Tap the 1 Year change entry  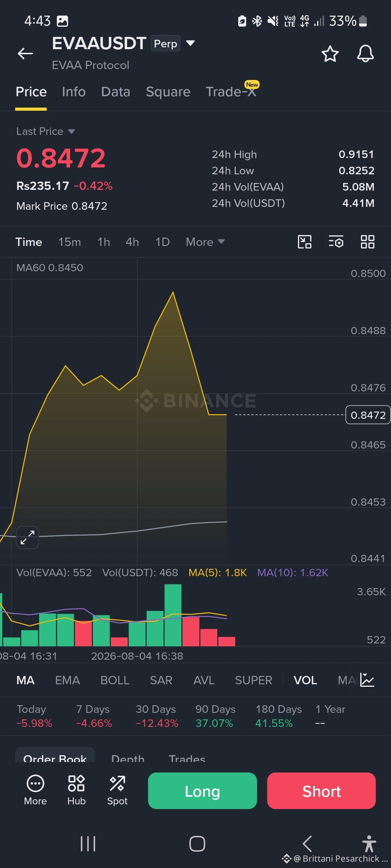tap(330, 716)
